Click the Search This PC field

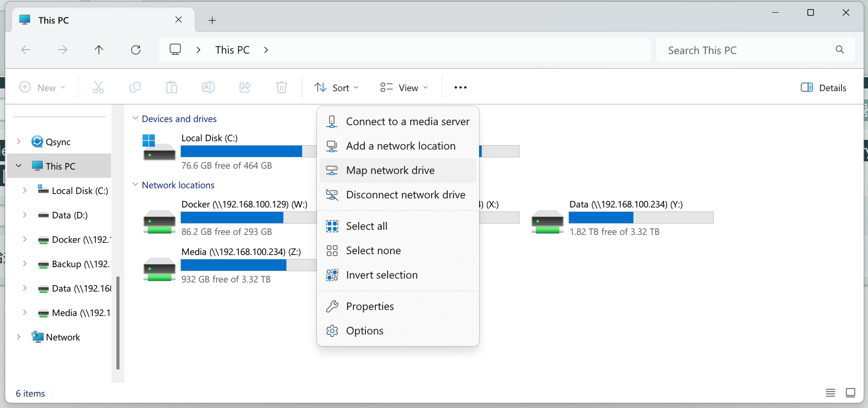[745, 50]
